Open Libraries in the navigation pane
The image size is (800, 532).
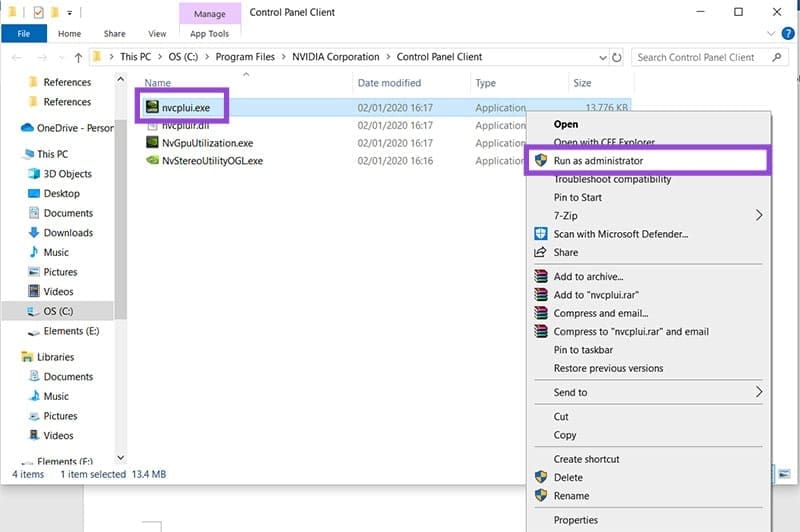click(x=47, y=357)
